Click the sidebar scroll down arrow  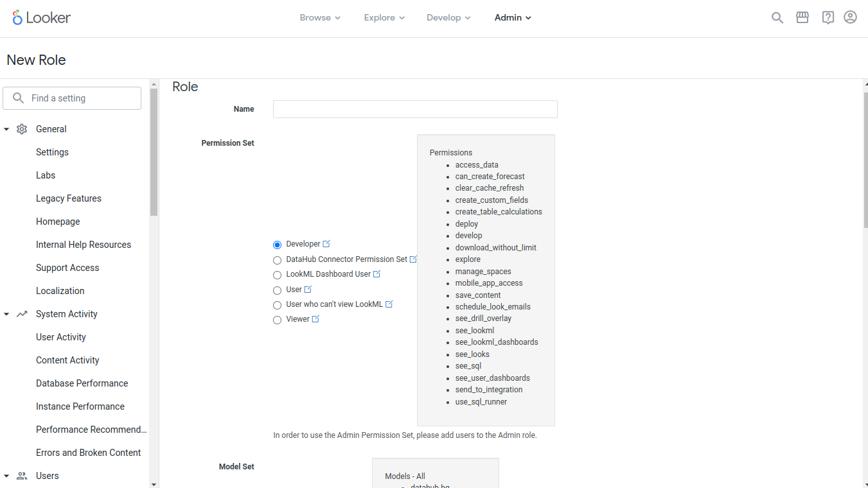click(154, 484)
